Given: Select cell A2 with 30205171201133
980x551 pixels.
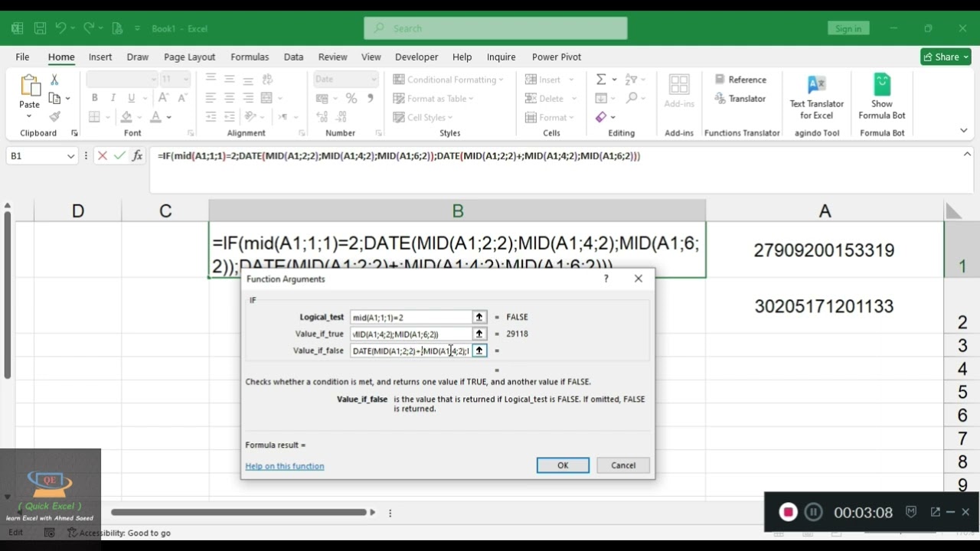Looking at the screenshot, I should [824, 306].
